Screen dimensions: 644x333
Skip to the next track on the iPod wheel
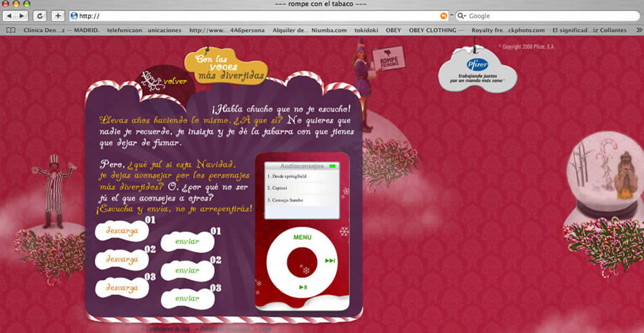click(330, 260)
